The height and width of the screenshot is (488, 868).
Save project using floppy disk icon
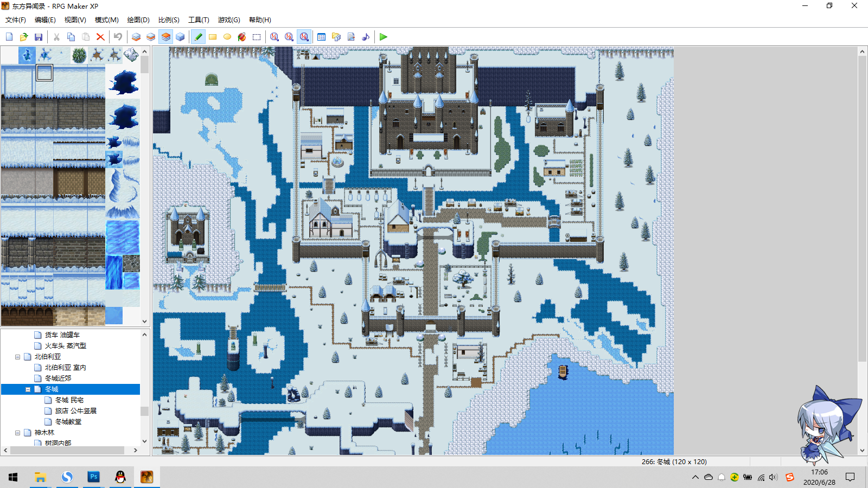39,37
